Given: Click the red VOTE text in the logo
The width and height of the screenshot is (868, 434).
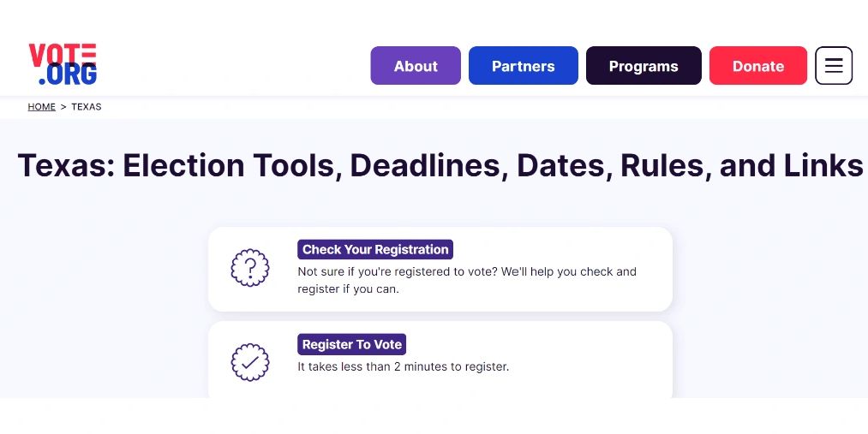Looking at the screenshot, I should pyautogui.click(x=62, y=55).
